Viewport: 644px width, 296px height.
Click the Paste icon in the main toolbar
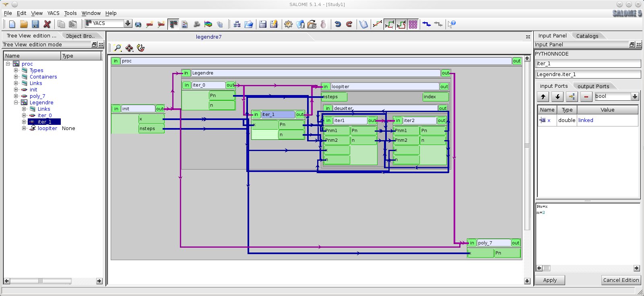coord(73,24)
